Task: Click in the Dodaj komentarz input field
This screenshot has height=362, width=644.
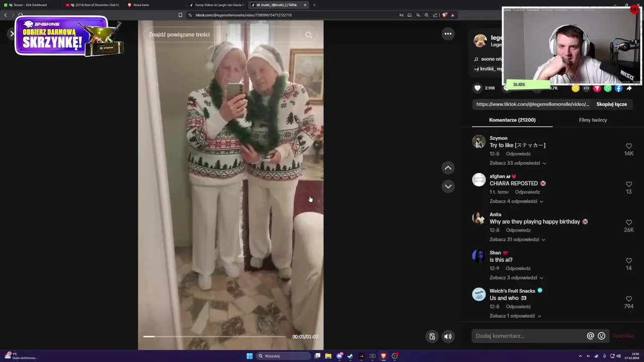Action: coord(528,336)
